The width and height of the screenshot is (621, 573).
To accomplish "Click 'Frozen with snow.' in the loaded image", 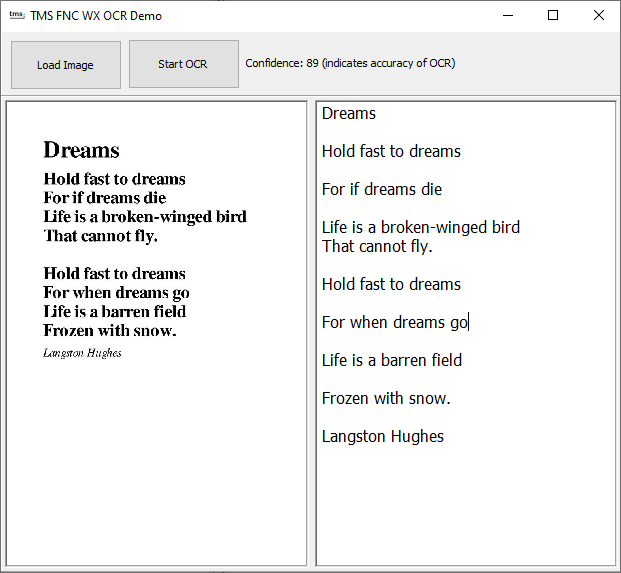I will (110, 330).
